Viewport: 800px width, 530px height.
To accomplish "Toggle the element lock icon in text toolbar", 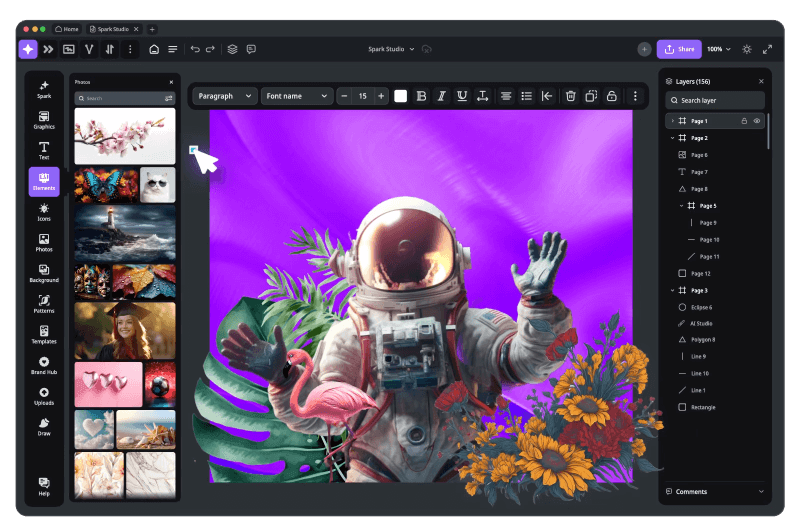I will click(611, 96).
